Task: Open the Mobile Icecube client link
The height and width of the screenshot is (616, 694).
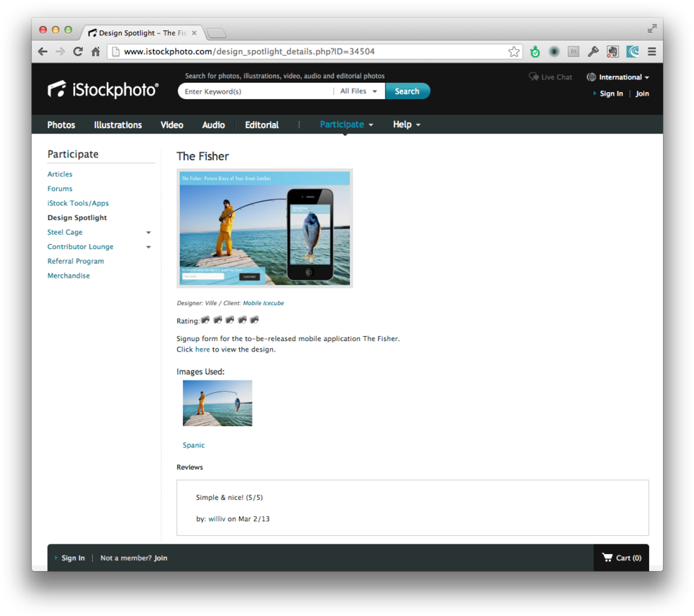Action: click(x=263, y=303)
